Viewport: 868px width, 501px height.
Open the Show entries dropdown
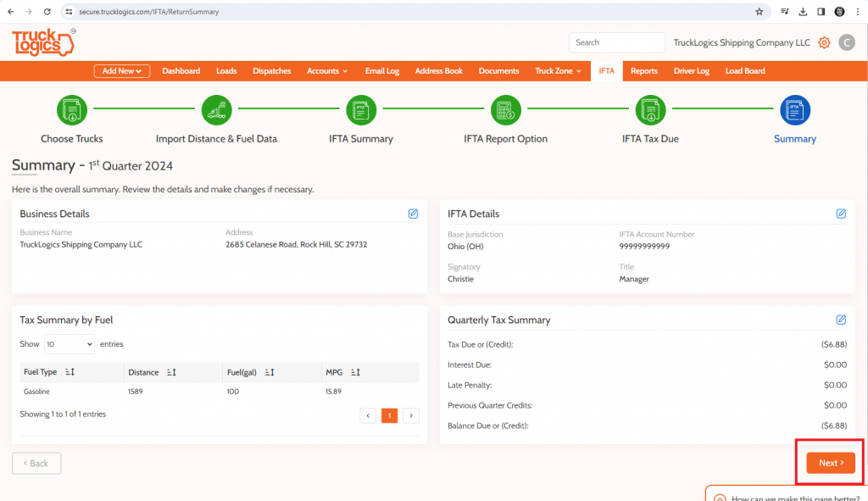point(70,344)
